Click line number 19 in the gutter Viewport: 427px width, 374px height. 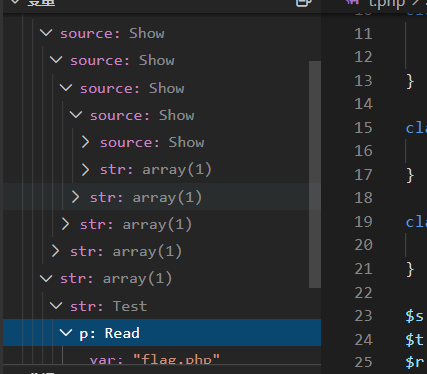point(363,222)
